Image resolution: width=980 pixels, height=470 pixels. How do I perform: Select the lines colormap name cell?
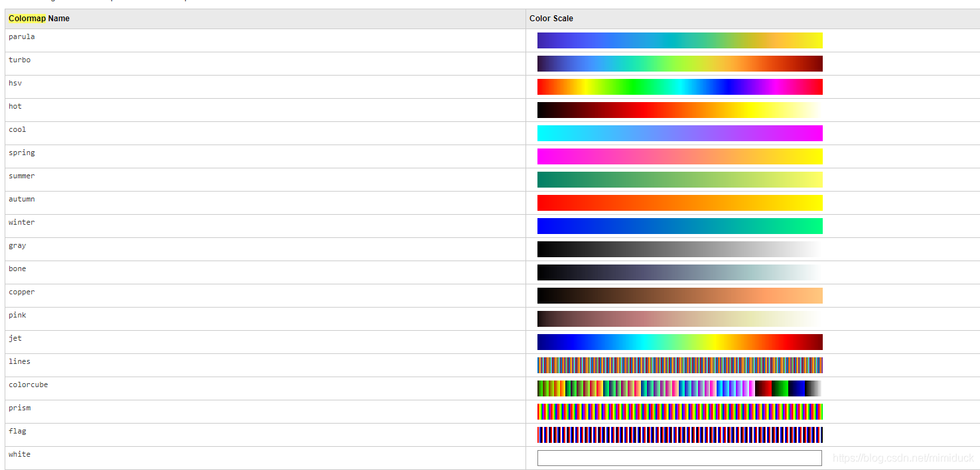click(19, 361)
